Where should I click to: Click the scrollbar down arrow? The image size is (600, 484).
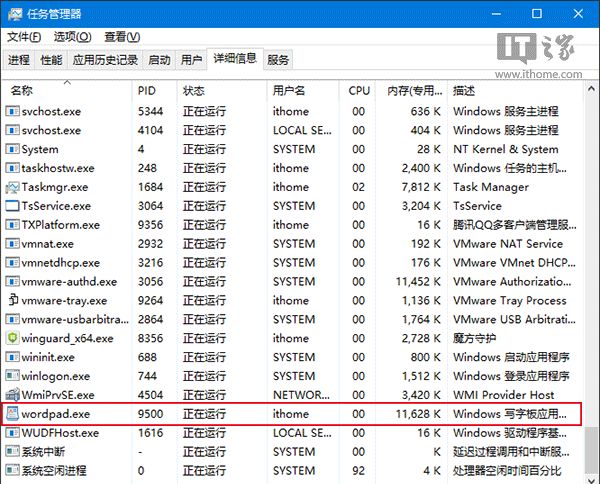(x=592, y=479)
